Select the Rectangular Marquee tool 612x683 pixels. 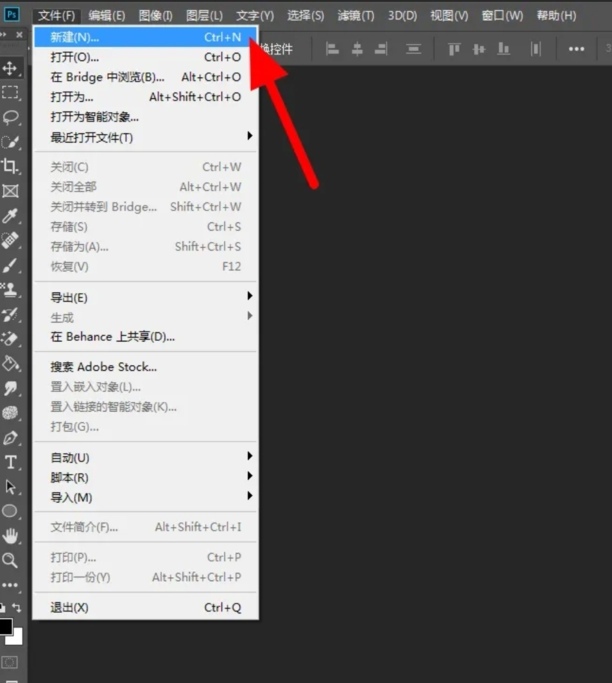(x=11, y=93)
